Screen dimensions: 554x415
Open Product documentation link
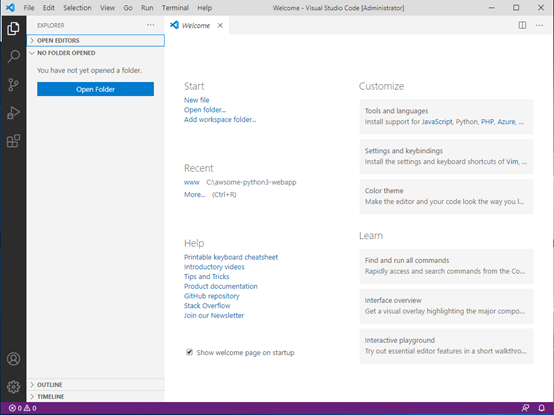[220, 286]
